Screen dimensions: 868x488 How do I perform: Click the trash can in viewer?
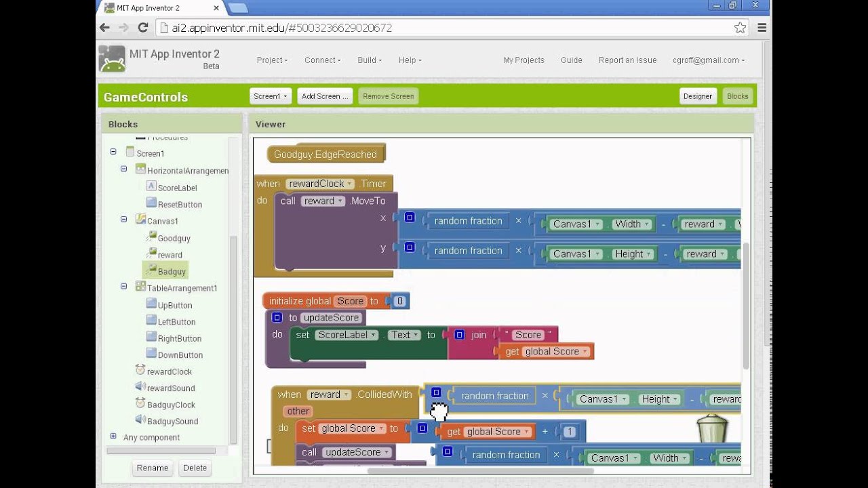tap(711, 428)
